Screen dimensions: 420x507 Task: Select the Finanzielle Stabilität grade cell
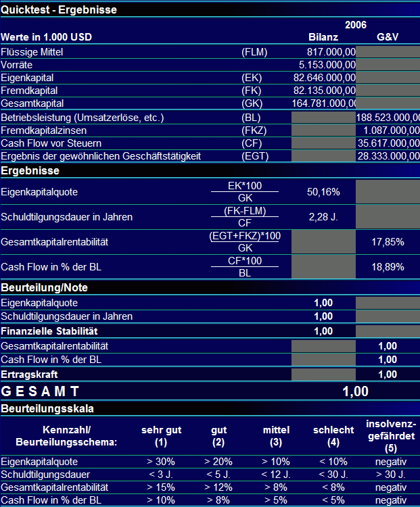pyautogui.click(x=323, y=331)
